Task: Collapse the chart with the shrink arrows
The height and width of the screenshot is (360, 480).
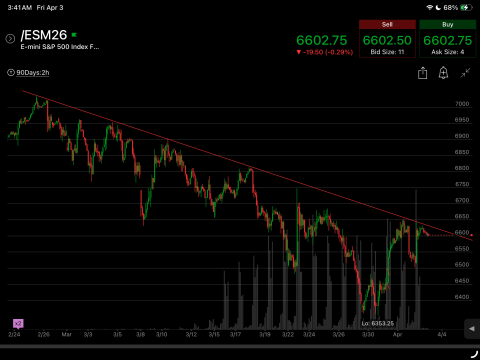Action: pyautogui.click(x=465, y=73)
